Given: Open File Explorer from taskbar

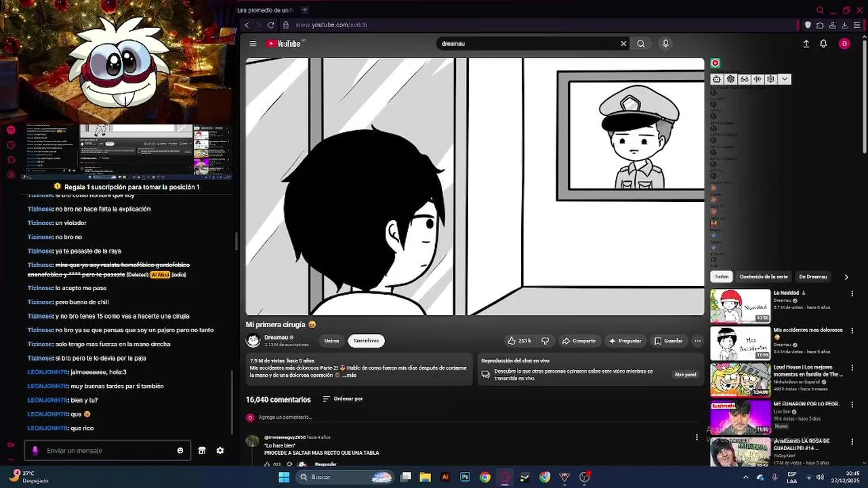Looking at the screenshot, I should click(x=426, y=477).
